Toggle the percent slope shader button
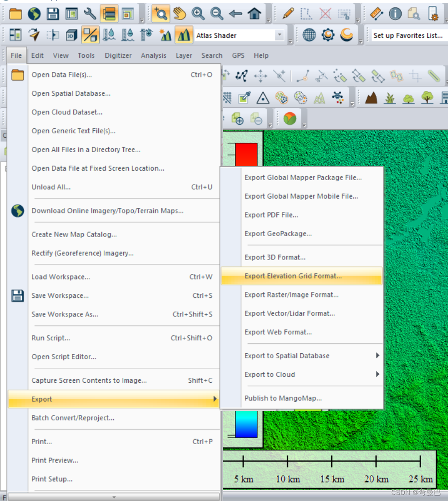The width and height of the screenshot is (448, 501). point(90,35)
